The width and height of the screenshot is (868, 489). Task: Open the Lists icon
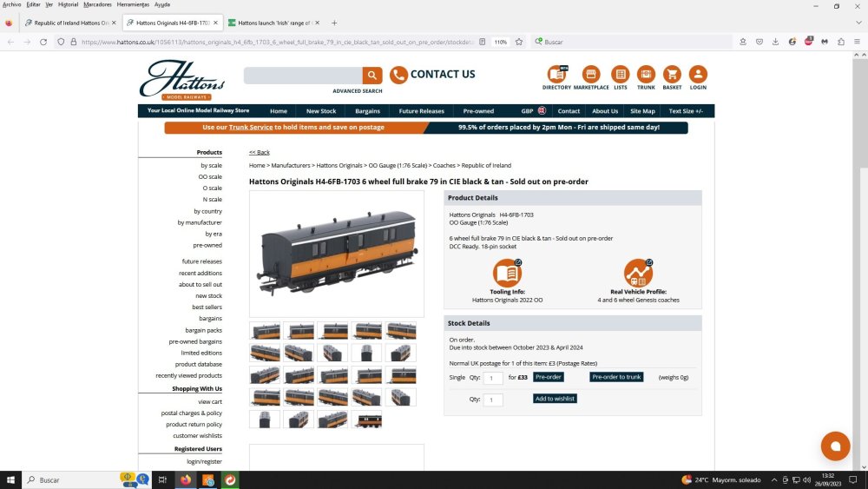coord(620,75)
